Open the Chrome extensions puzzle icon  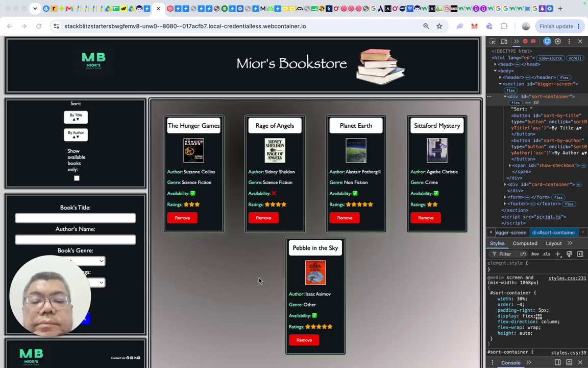(504, 26)
